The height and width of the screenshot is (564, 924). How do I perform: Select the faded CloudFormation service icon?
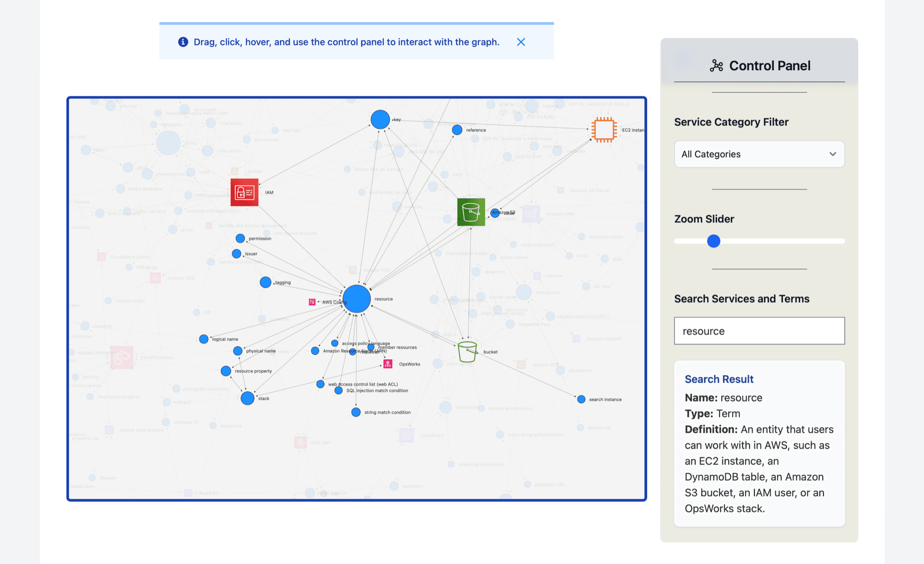pyautogui.click(x=122, y=357)
